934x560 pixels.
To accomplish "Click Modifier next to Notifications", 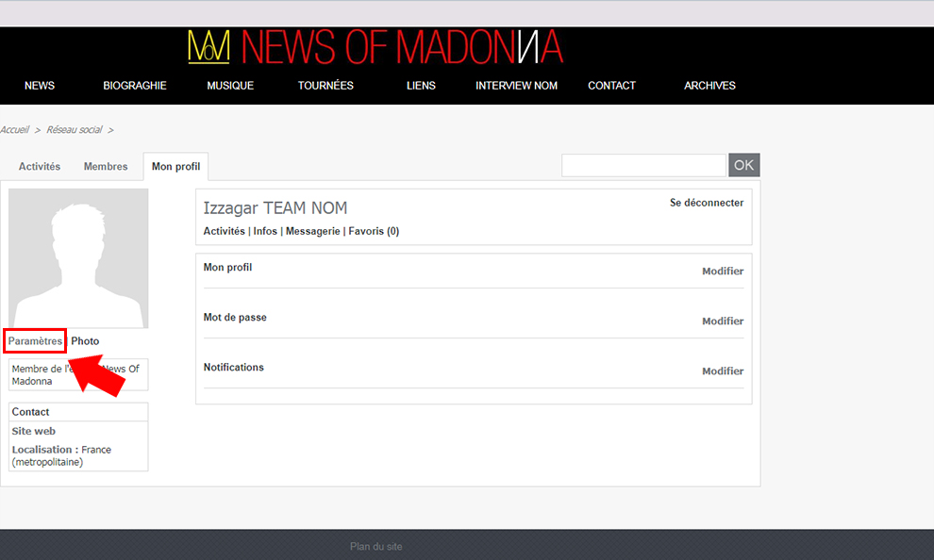I will pyautogui.click(x=722, y=371).
